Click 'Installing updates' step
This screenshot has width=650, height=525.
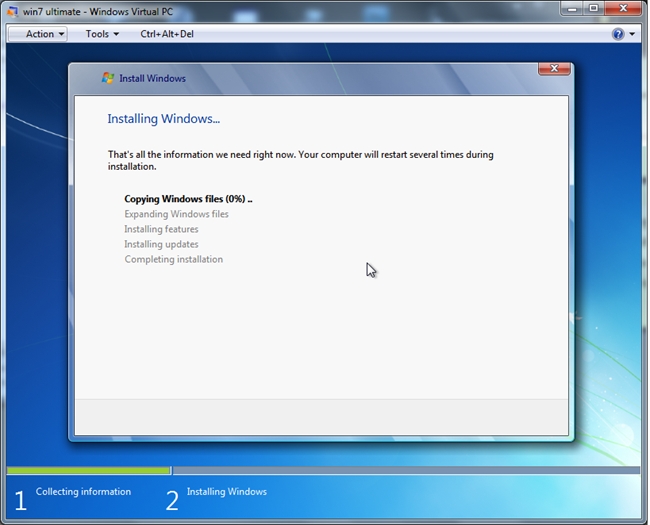(x=161, y=244)
